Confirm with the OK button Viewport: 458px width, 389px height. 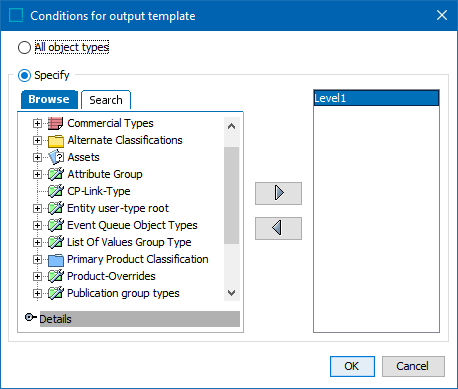pos(352,366)
